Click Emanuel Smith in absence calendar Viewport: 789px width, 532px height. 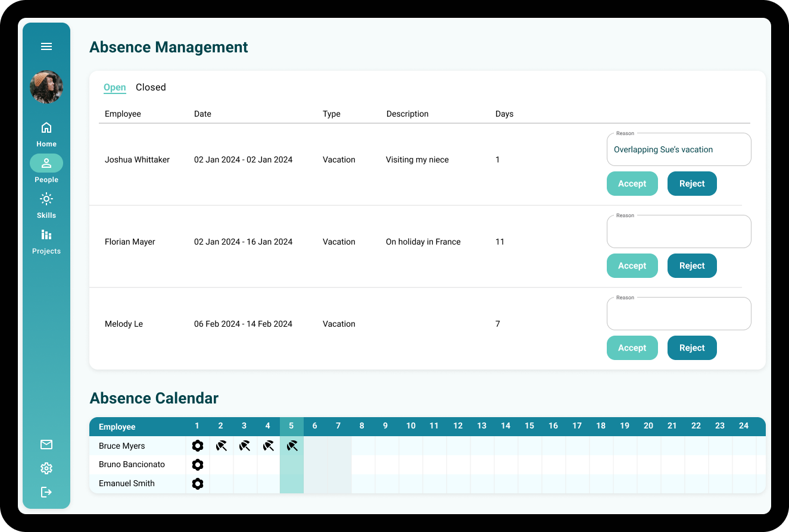pos(127,483)
